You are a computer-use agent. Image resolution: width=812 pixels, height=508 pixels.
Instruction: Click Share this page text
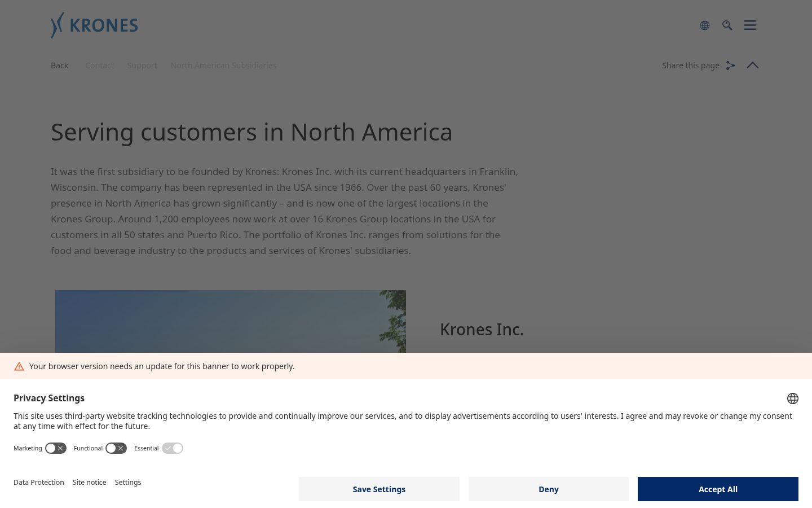690,65
